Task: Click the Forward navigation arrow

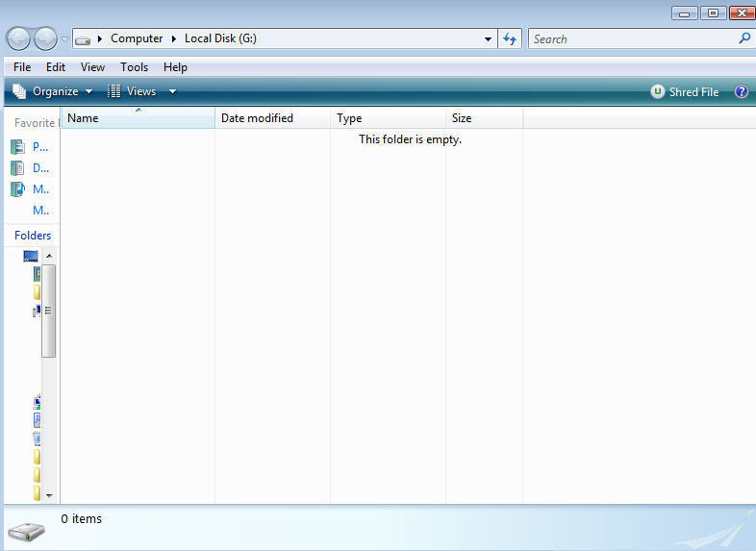Action: [x=46, y=38]
